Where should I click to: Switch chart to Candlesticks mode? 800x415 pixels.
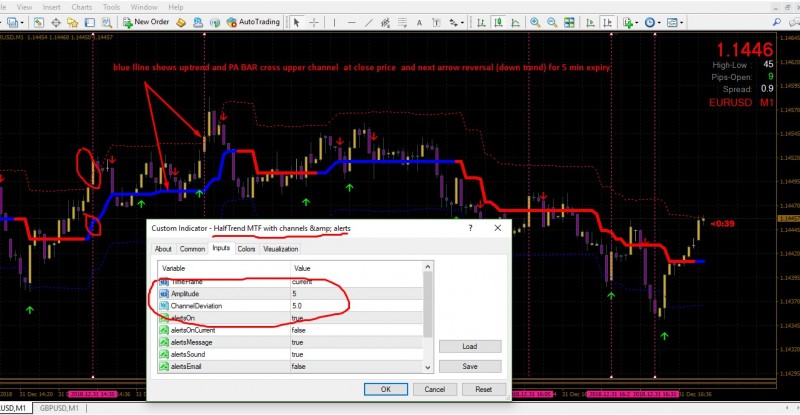[498, 22]
